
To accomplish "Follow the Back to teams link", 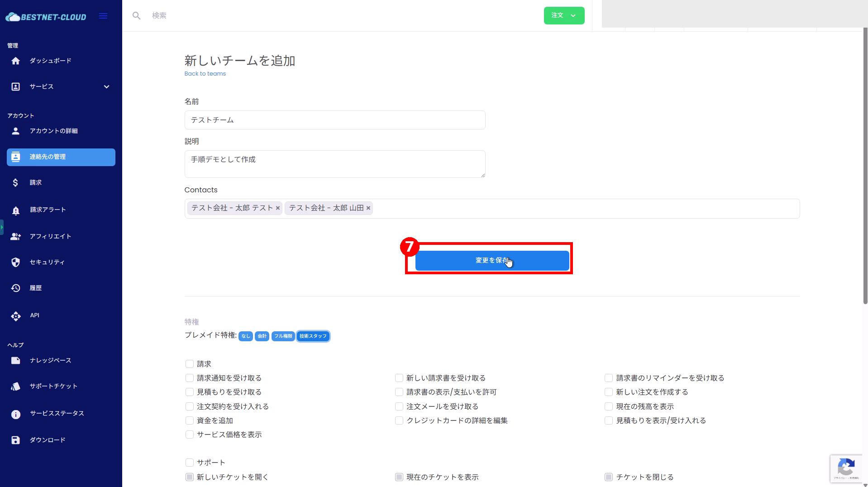I will point(205,74).
